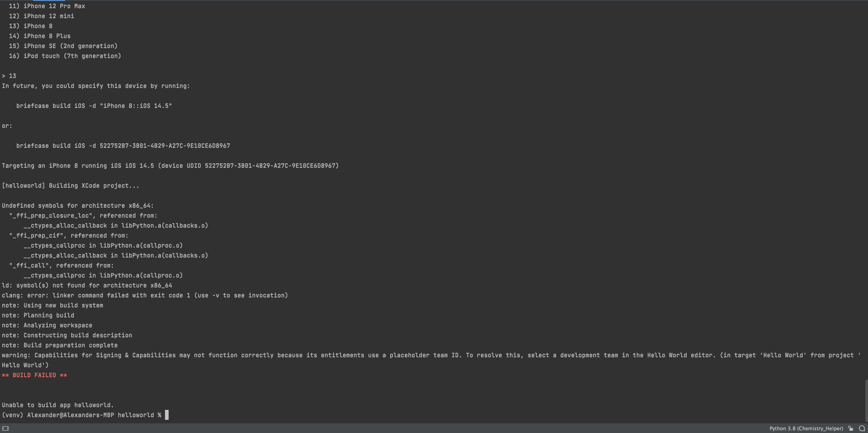This screenshot has width=868, height=433.
Task: Click the iPhone 12 Pro Max list entry
Action: click(x=46, y=6)
